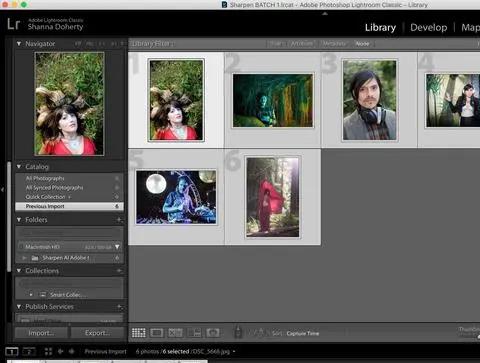Click top panel hide arrow above modules
Image resolution: width=480 pixels, height=363 pixels.
(x=325, y=14)
